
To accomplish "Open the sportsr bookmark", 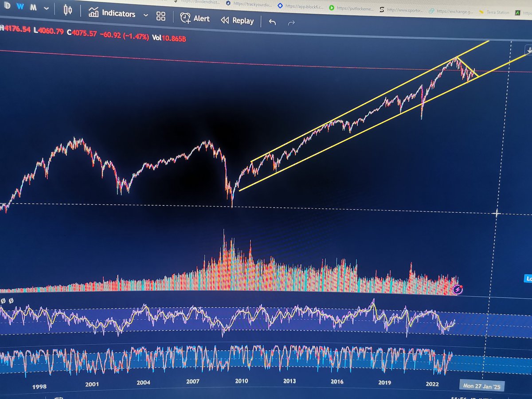I will 401,9.
